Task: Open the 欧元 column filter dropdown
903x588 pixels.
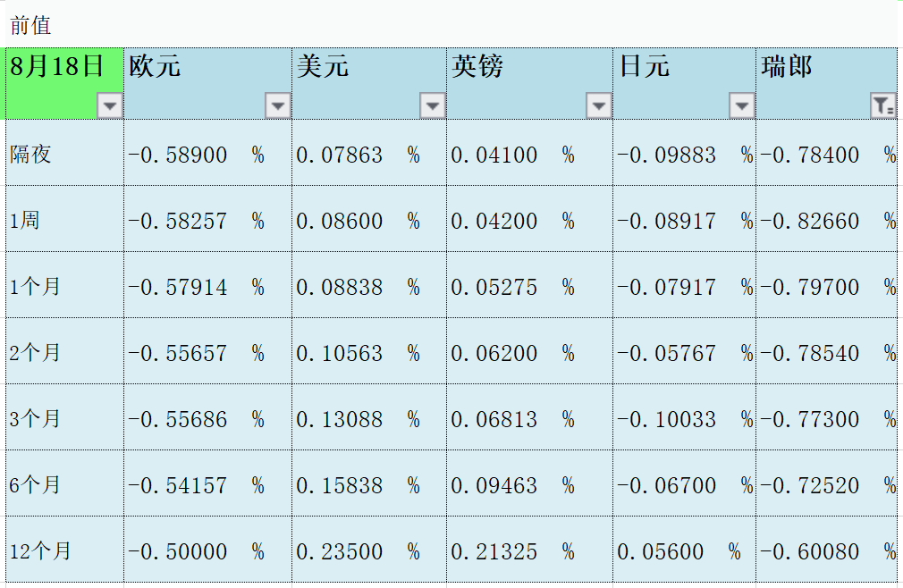Action: [278, 106]
